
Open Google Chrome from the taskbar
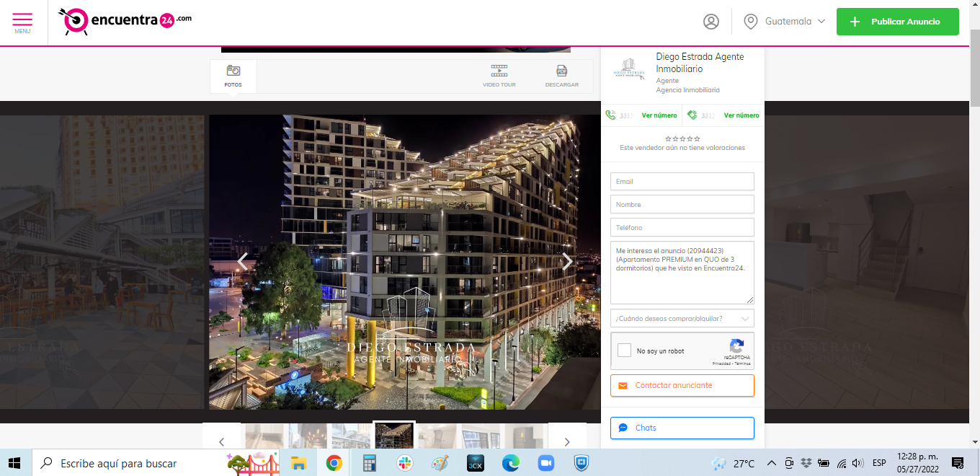click(x=334, y=463)
